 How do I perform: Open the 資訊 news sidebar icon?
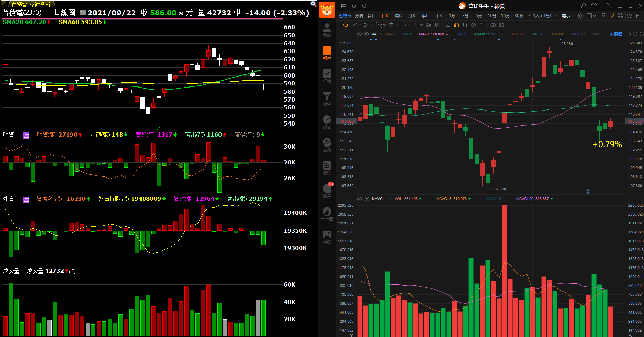point(327,168)
